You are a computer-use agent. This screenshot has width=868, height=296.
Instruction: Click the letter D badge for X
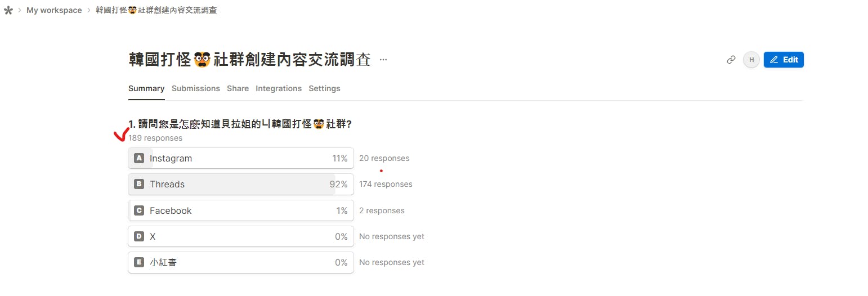click(139, 236)
